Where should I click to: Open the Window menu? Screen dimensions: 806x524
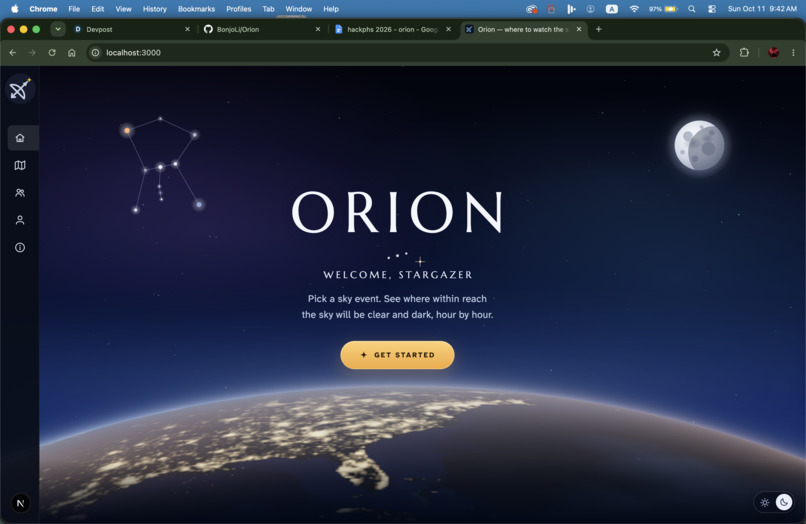(299, 9)
